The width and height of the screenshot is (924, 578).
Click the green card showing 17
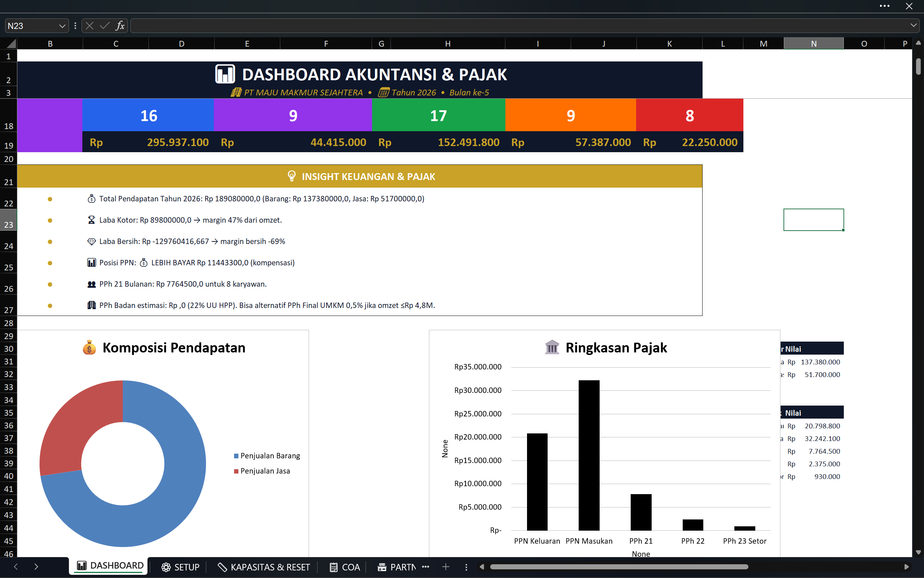[438, 115]
